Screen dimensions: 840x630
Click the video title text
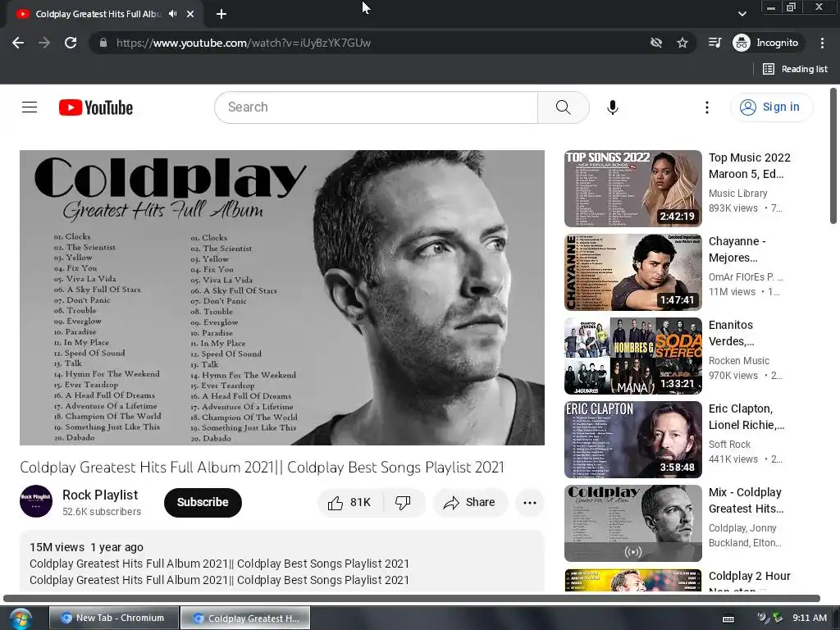click(262, 467)
